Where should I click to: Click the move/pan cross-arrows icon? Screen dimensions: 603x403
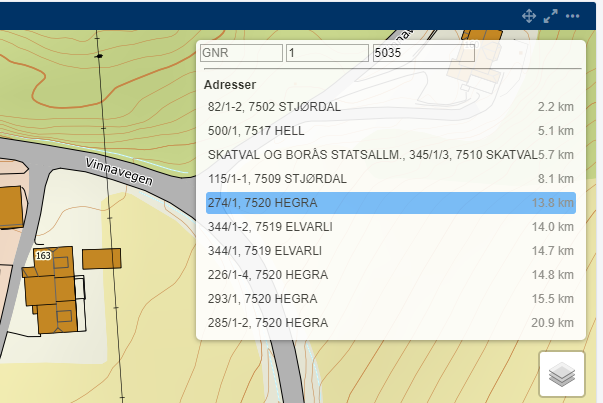point(529,16)
